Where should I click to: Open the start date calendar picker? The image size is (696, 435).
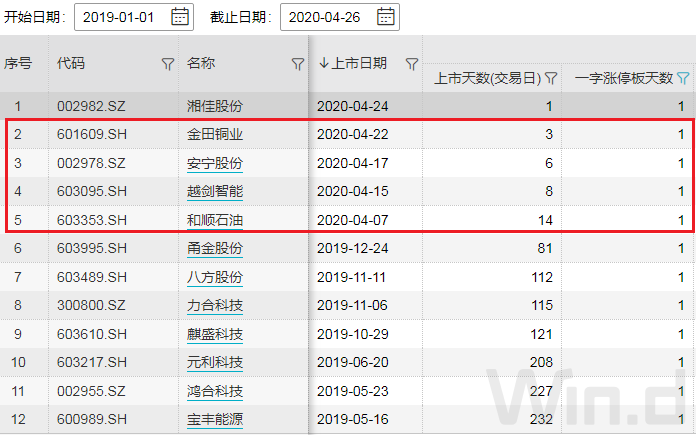coord(180,17)
